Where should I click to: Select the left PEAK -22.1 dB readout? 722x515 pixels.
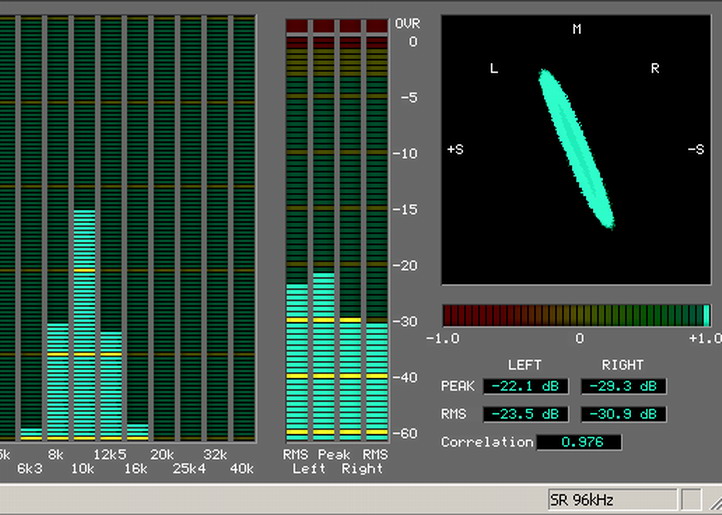pos(526,386)
